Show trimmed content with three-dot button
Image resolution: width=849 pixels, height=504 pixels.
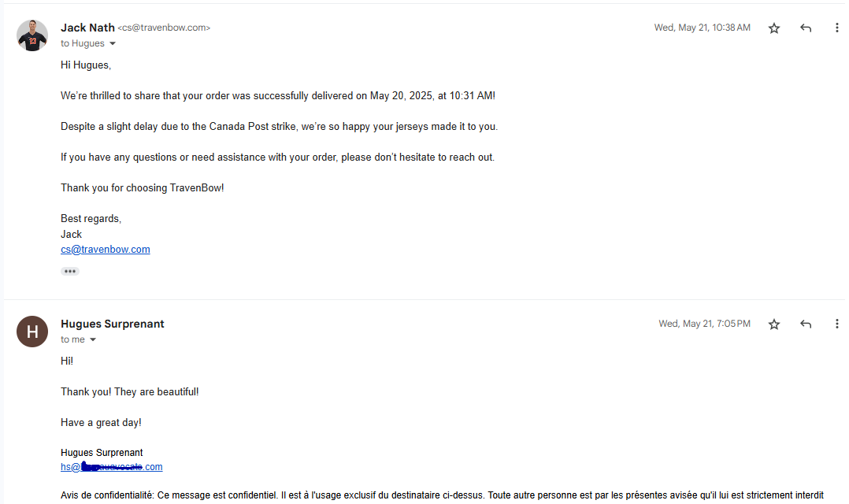tap(70, 271)
